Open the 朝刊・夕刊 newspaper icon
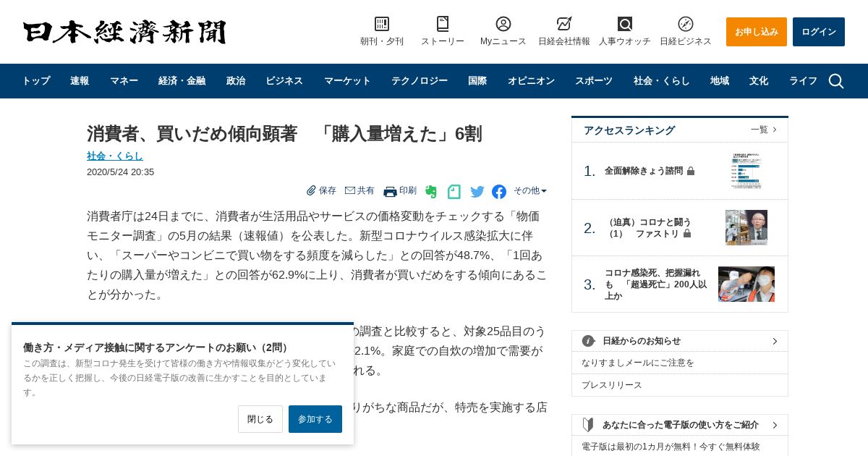This screenshot has height=456, width=868. coord(382,24)
